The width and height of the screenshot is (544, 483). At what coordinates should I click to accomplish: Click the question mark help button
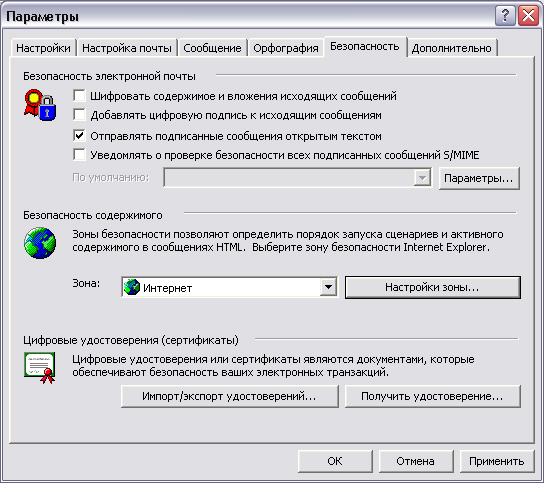pos(505,16)
